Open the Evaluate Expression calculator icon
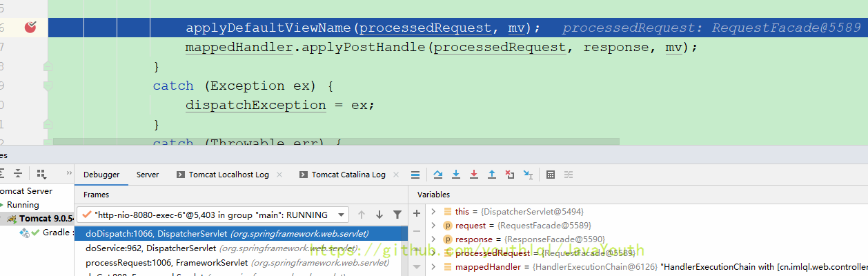868x276 pixels. (551, 175)
